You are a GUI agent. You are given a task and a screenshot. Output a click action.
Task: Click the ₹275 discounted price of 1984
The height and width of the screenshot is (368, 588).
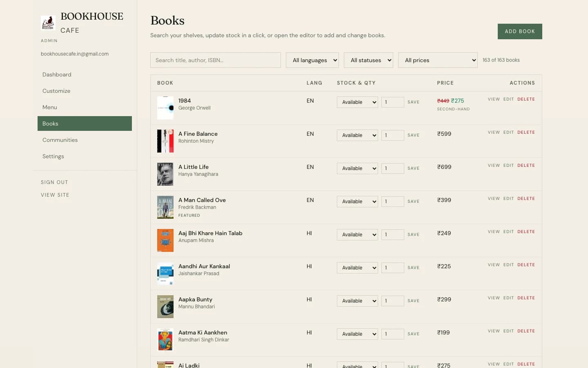point(457,101)
